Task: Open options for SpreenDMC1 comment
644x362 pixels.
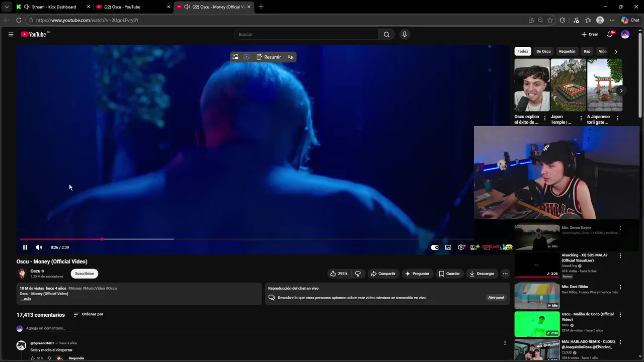Action: 505,343
